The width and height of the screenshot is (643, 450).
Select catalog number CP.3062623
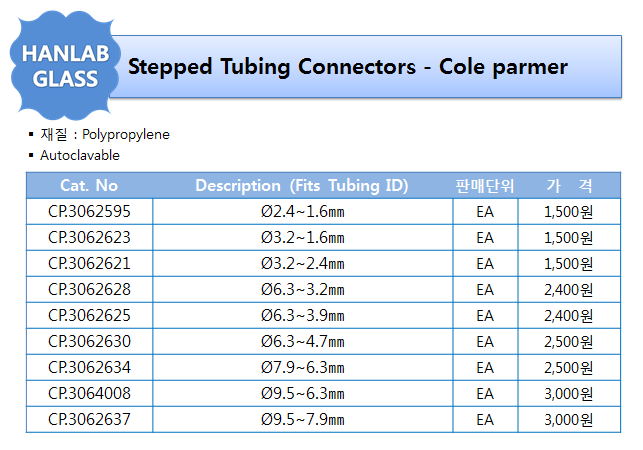point(89,238)
